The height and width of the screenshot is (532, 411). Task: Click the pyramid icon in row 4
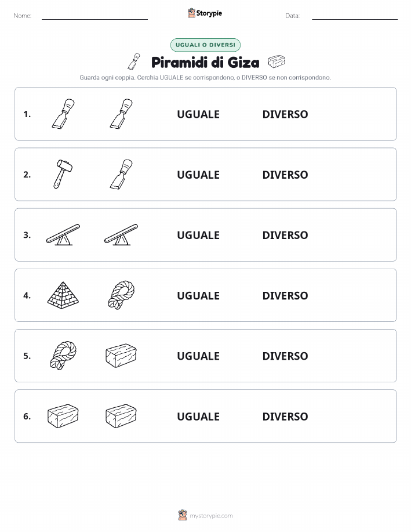click(x=63, y=295)
